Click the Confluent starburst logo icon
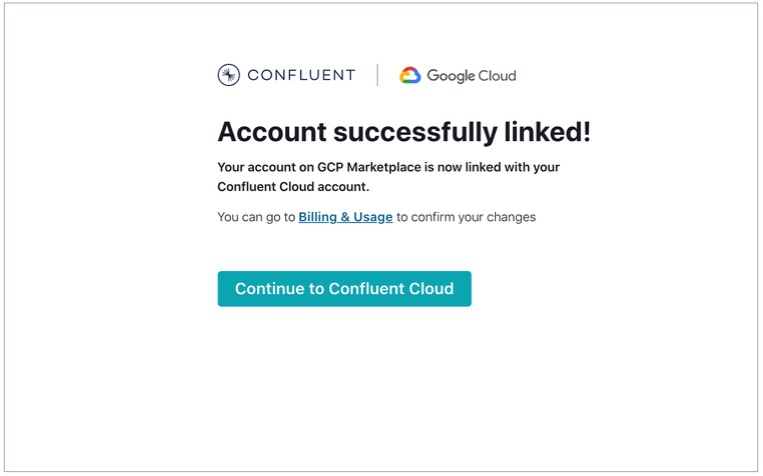Viewport: 763px width, 476px height. coord(228,75)
